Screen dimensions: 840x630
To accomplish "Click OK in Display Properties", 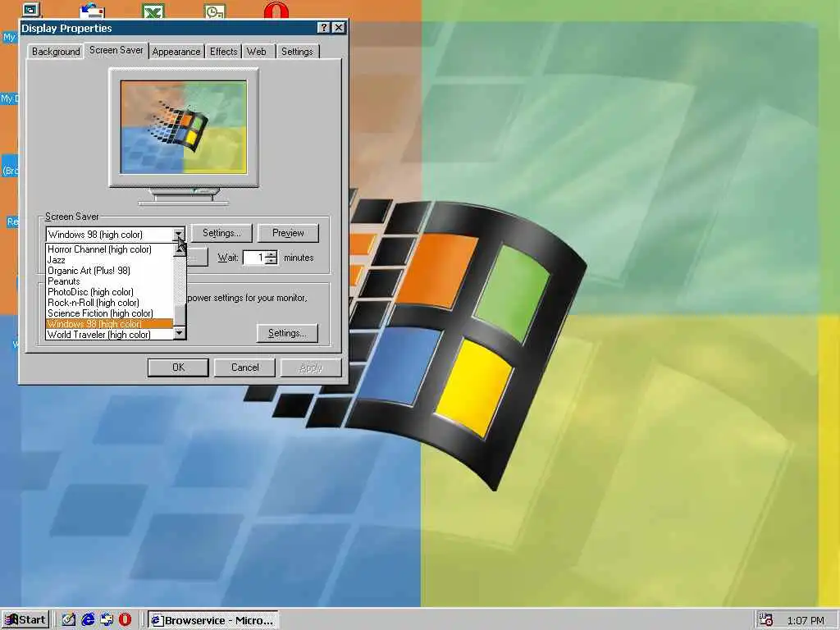I will (178, 367).
